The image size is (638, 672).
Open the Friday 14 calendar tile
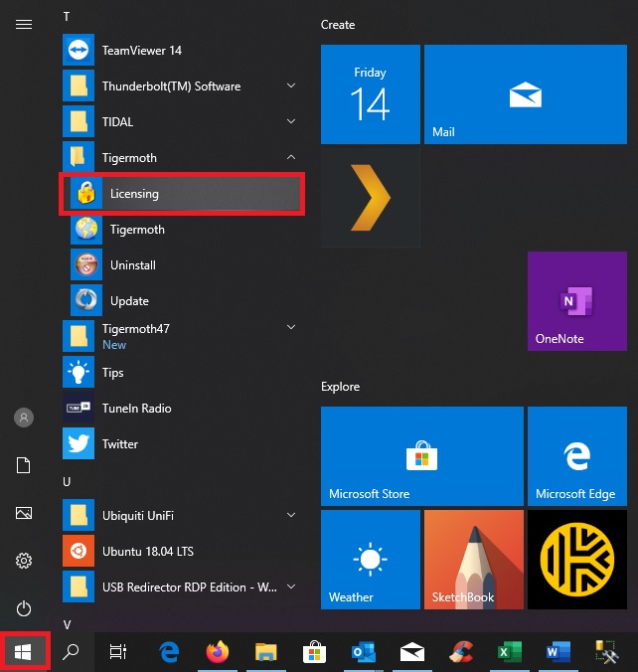(x=371, y=94)
